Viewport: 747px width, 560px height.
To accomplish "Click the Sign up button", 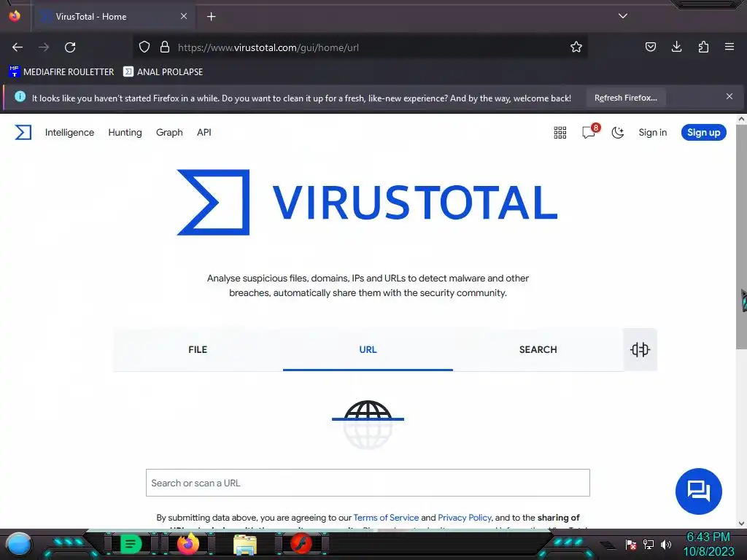I will click(703, 133).
